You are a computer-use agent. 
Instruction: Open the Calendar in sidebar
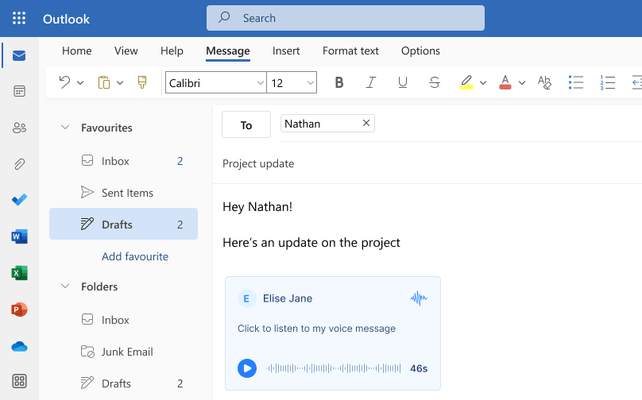pos(19,91)
